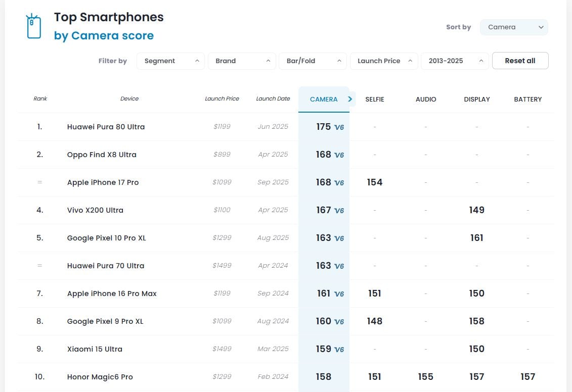572x392 pixels.
Task: Click the V6 badge beside Xiaomi 15 Ultra score
Action: (x=338, y=350)
